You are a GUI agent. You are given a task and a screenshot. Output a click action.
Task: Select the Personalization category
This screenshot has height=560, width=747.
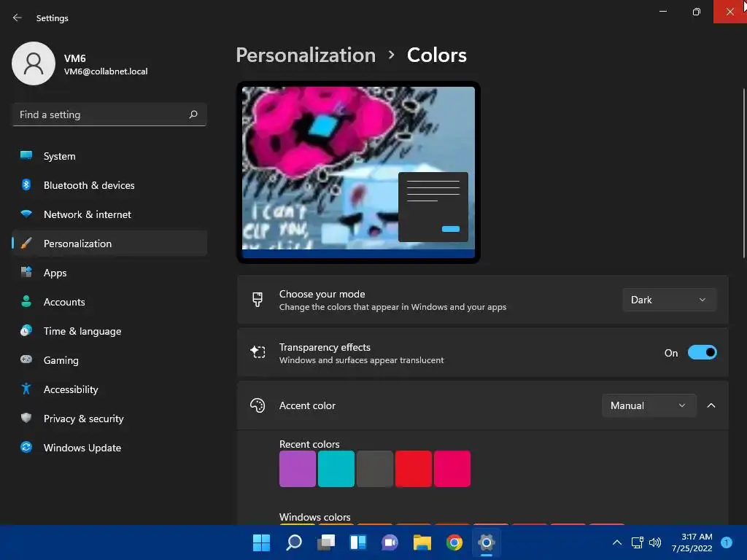coord(109,244)
